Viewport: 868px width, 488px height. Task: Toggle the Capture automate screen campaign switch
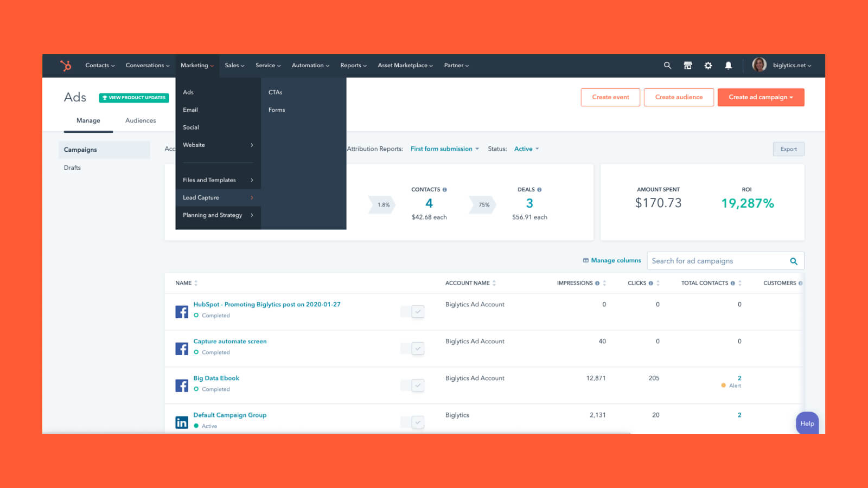(412, 349)
